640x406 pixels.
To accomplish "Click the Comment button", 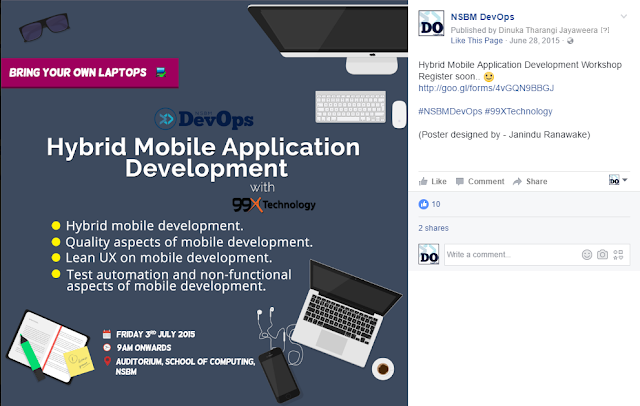I will click(480, 181).
